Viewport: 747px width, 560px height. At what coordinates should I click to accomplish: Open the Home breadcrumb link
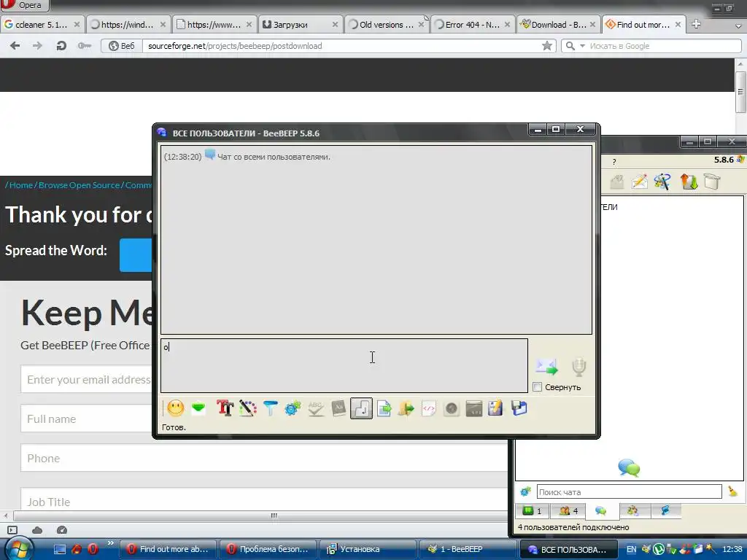[21, 184]
